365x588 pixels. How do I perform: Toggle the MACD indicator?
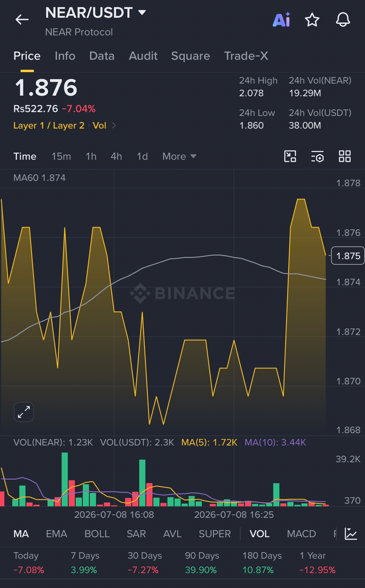pyautogui.click(x=302, y=534)
